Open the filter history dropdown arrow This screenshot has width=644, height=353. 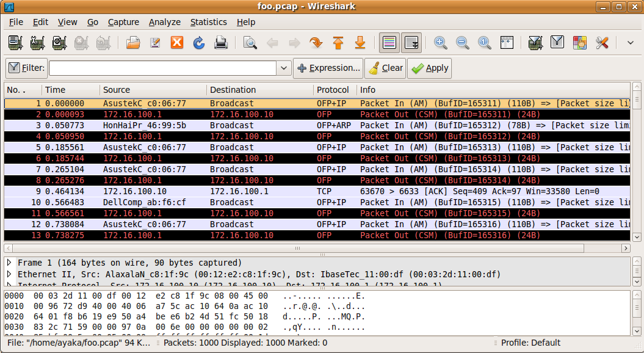(x=284, y=68)
